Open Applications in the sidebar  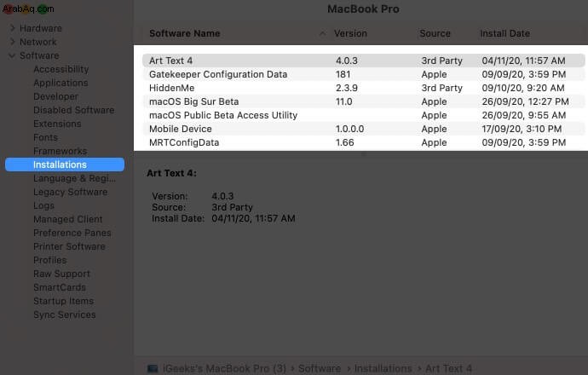(x=61, y=83)
